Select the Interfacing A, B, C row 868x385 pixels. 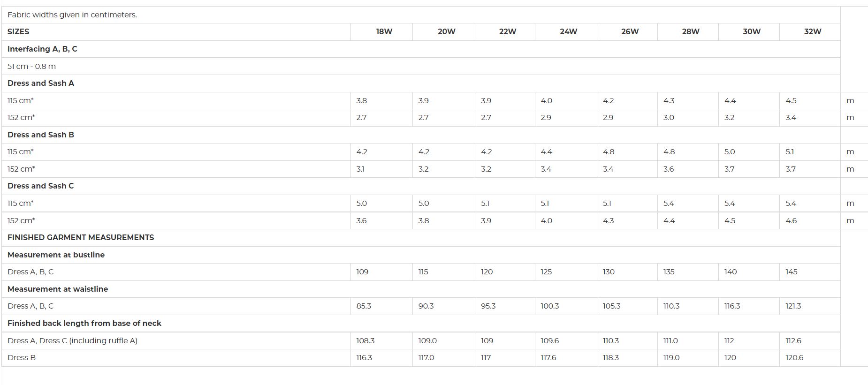click(421, 49)
